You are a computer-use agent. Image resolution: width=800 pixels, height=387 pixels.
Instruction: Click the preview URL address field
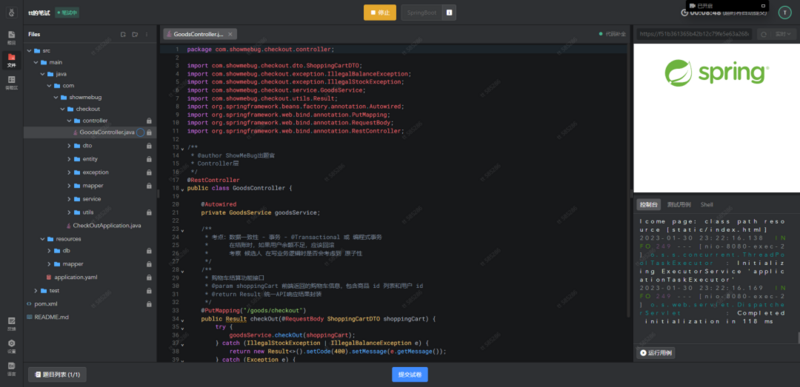click(x=694, y=34)
